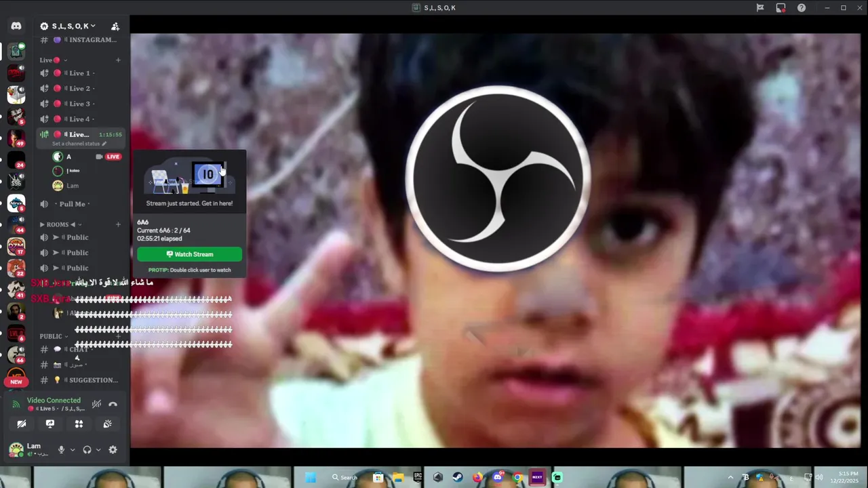Disconnect from voice call
The width and height of the screenshot is (868, 488).
coord(113,404)
